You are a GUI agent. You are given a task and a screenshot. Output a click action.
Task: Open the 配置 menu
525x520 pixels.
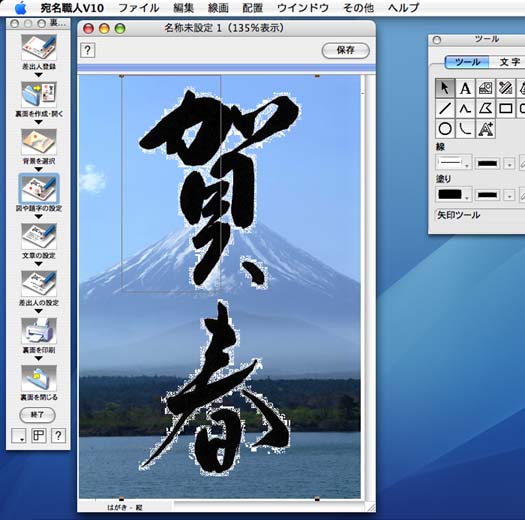pos(252,8)
